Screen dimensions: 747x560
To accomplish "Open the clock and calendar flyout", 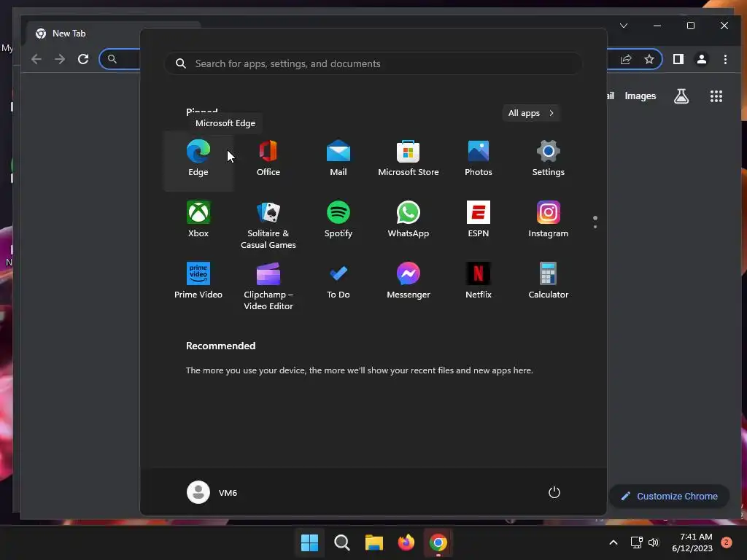I will [x=692, y=542].
